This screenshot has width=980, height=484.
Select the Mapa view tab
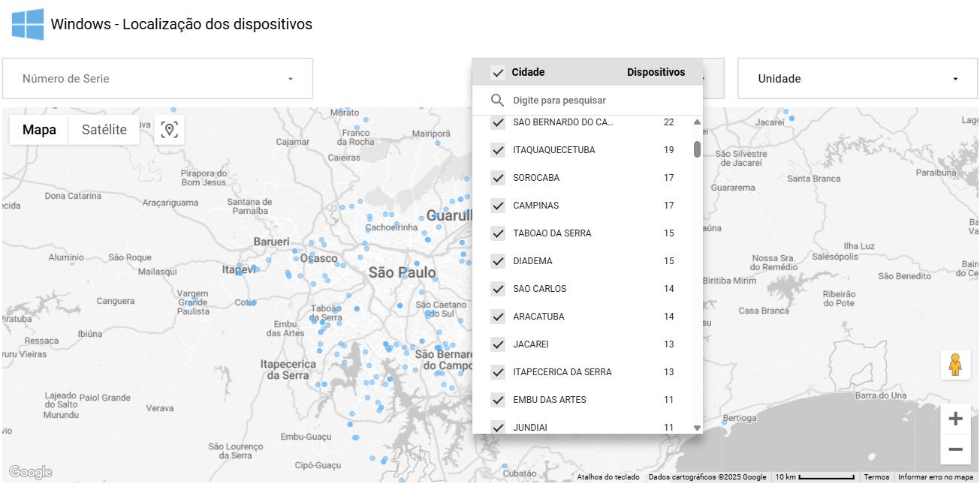(x=39, y=130)
